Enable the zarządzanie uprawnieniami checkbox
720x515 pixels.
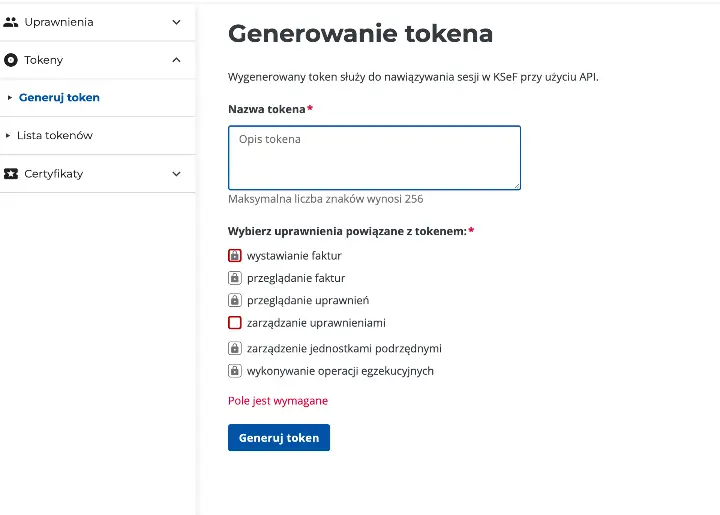[x=235, y=323]
